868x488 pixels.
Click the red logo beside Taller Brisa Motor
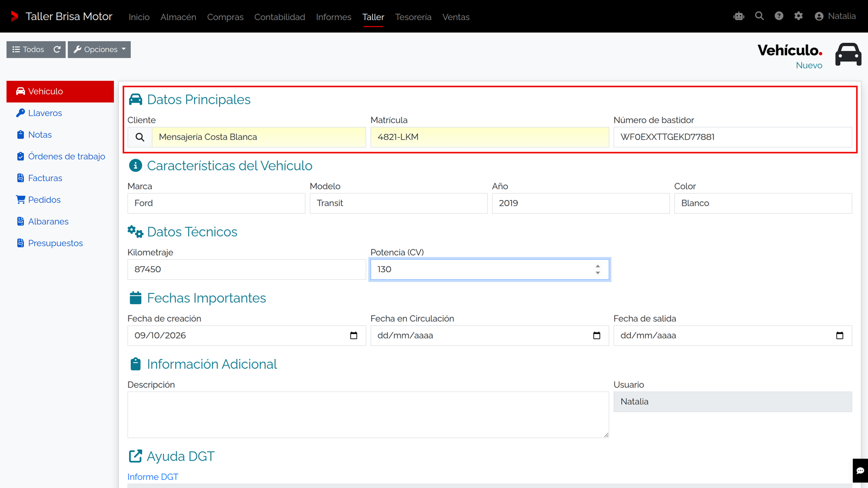point(15,16)
